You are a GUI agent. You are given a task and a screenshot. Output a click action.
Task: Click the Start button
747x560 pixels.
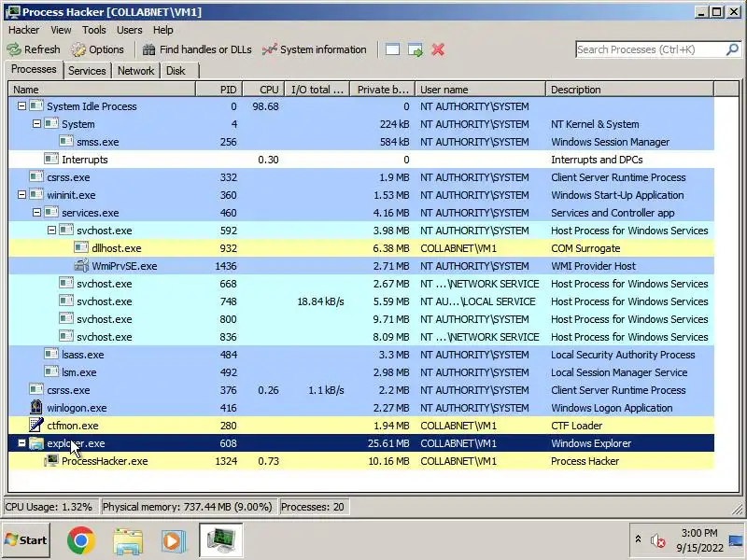click(26, 540)
